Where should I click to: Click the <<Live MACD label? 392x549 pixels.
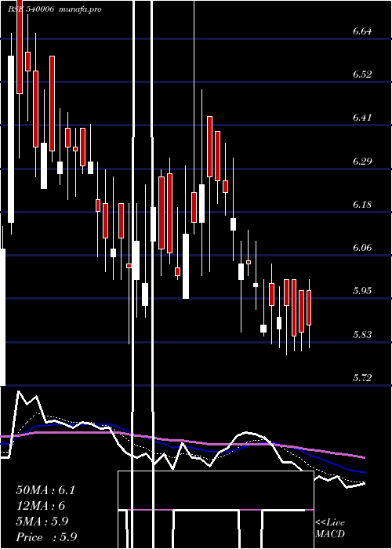click(x=330, y=529)
